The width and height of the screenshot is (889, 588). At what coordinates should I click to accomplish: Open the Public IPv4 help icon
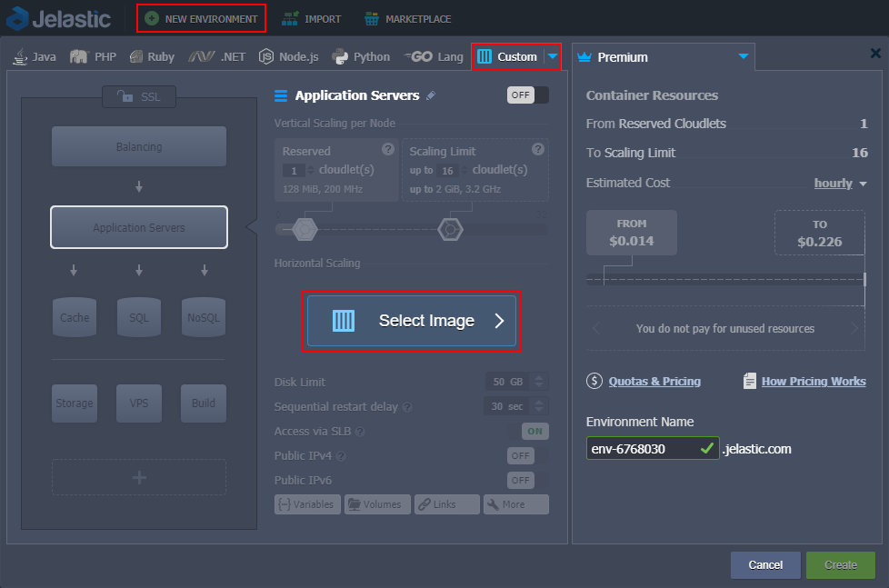[341, 456]
